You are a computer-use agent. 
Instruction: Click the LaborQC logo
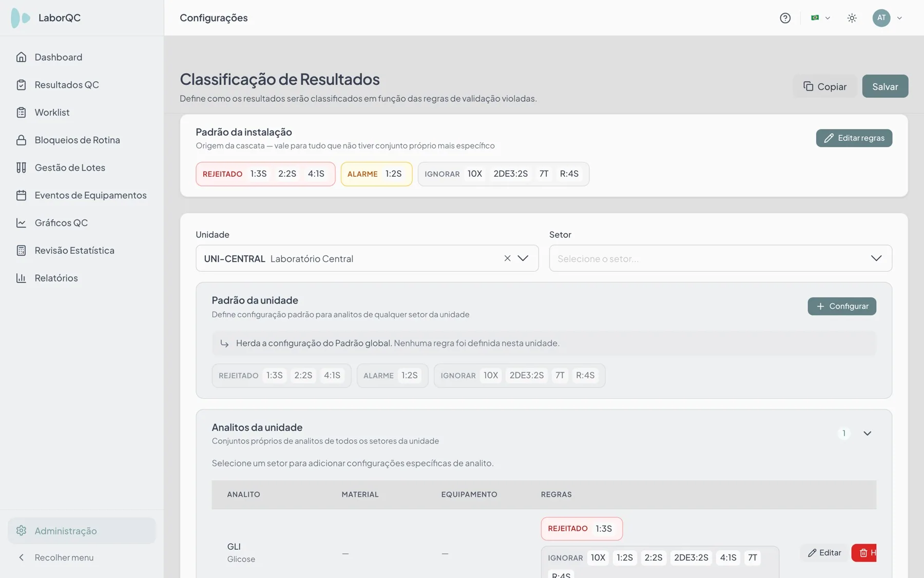[21, 18]
